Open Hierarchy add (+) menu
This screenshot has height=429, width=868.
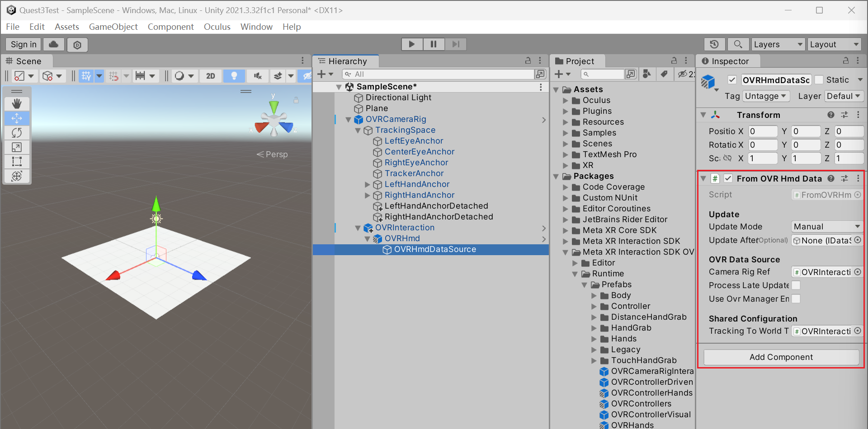tap(325, 74)
